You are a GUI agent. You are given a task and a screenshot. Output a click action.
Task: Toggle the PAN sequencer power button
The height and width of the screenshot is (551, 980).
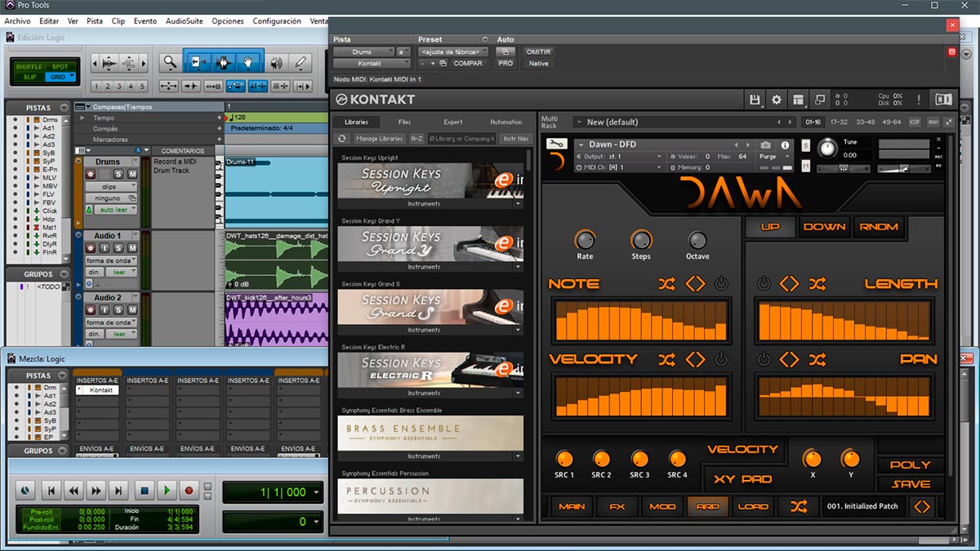click(764, 359)
